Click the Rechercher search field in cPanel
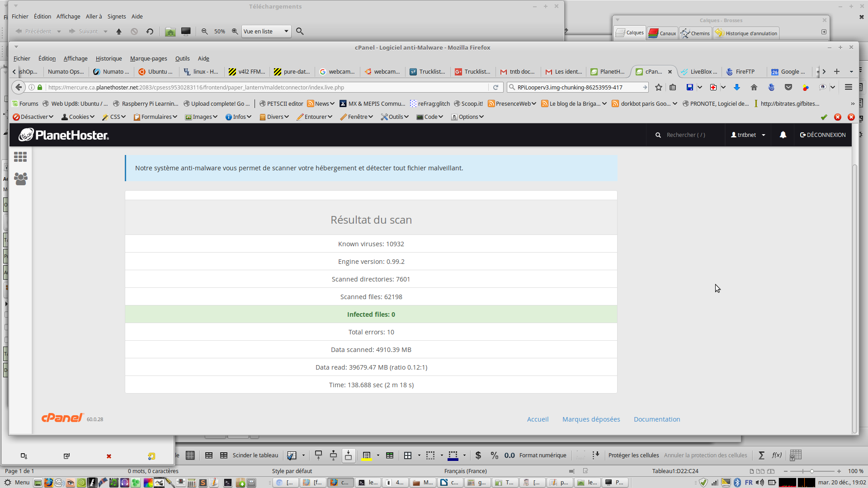 (x=686, y=135)
